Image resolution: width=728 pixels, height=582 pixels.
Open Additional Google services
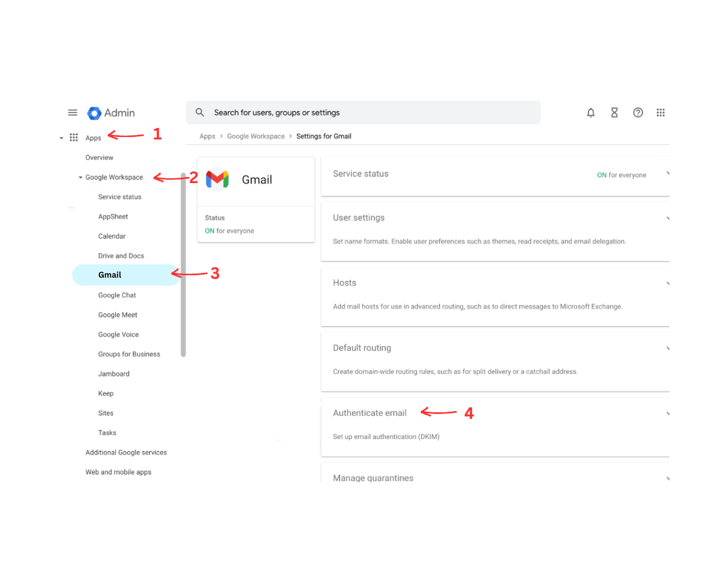click(x=126, y=452)
